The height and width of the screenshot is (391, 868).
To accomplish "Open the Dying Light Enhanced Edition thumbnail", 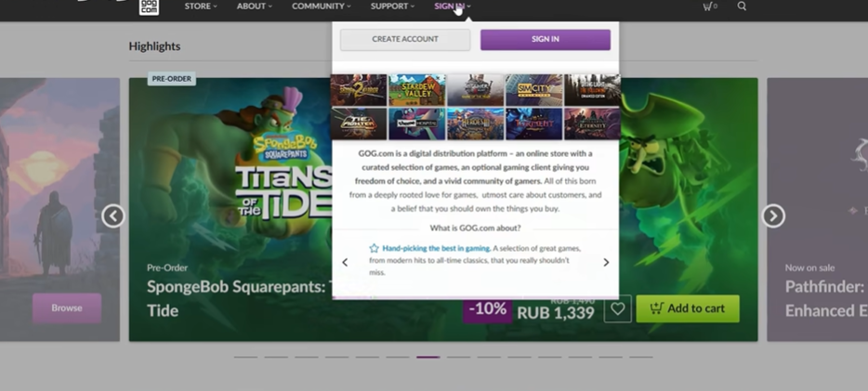I will [592, 89].
